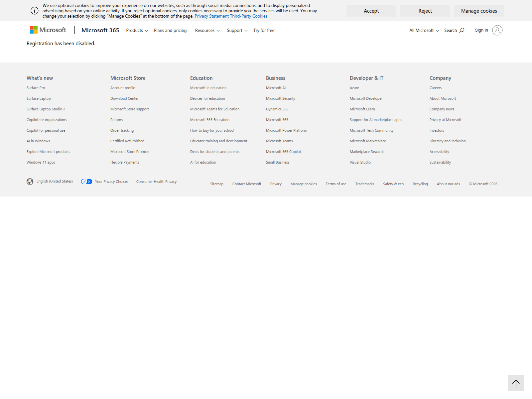The height and width of the screenshot is (399, 532).
Task: Open Visual Studio link
Action: pos(360,162)
